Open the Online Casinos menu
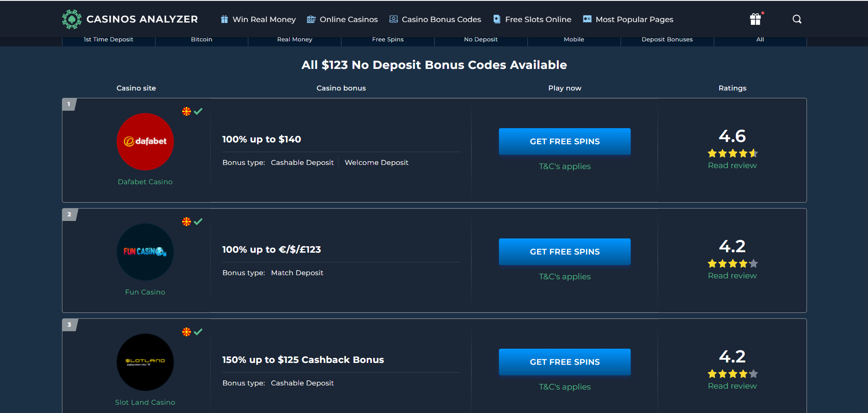This screenshot has width=868, height=413. pos(349,19)
